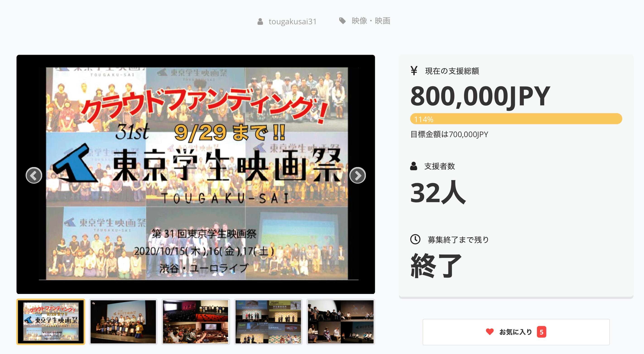Screen dimensions: 644x354
Task: Click the heart favorite icon
Action: pos(490,332)
